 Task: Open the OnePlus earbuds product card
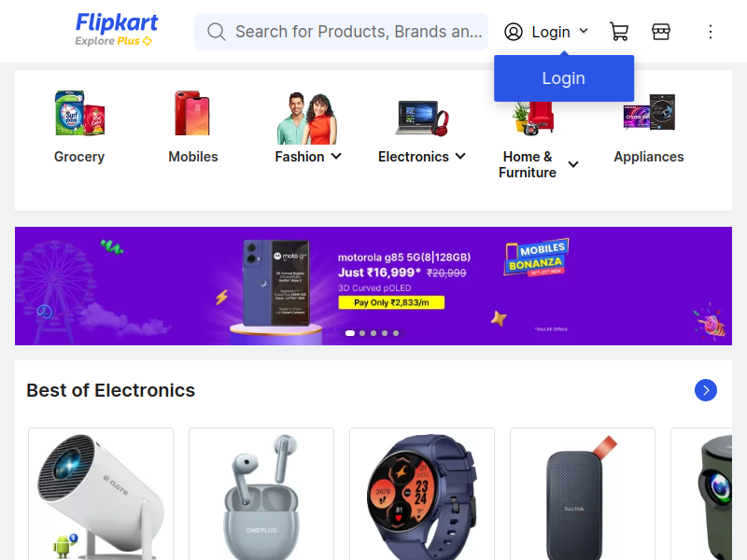tap(261, 495)
